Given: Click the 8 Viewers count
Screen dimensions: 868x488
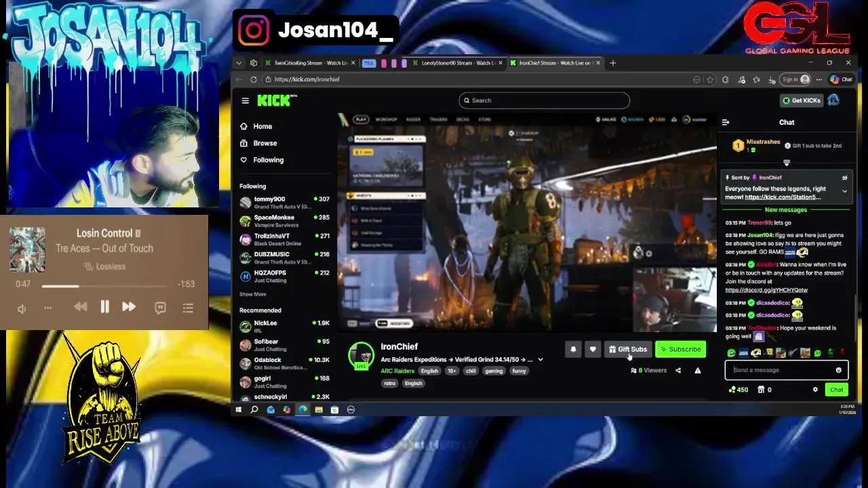Looking at the screenshot, I should point(649,371).
